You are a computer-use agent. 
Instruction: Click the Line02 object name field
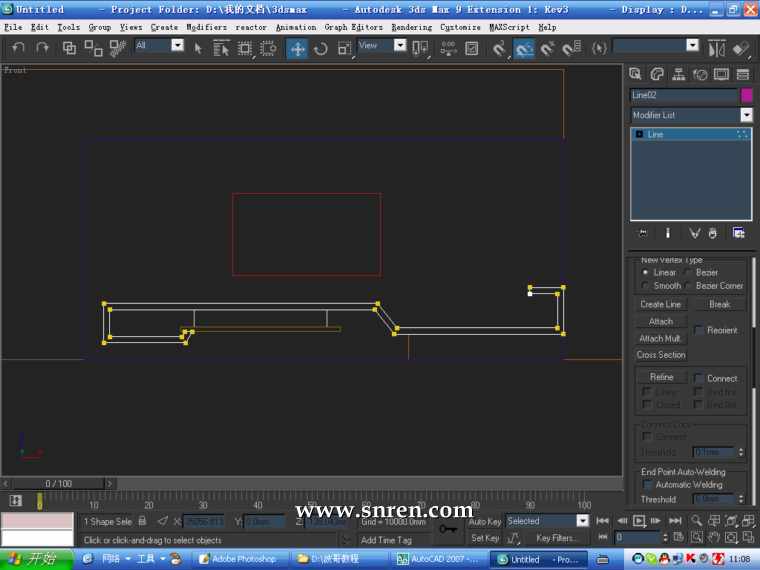(x=684, y=95)
